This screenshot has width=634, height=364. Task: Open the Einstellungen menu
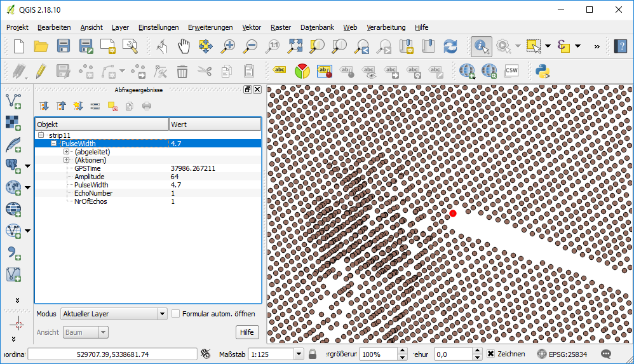[158, 27]
